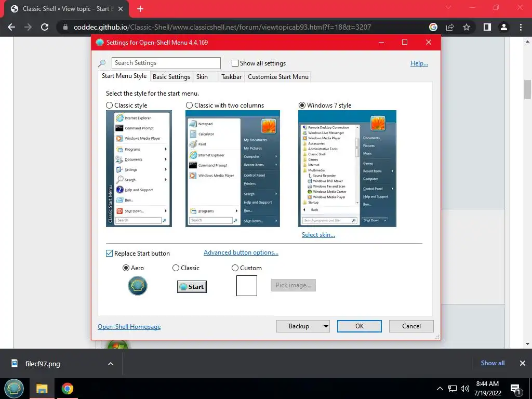This screenshot has height=399, width=532.
Task: Enable Show all settings checkbox
Action: click(235, 63)
